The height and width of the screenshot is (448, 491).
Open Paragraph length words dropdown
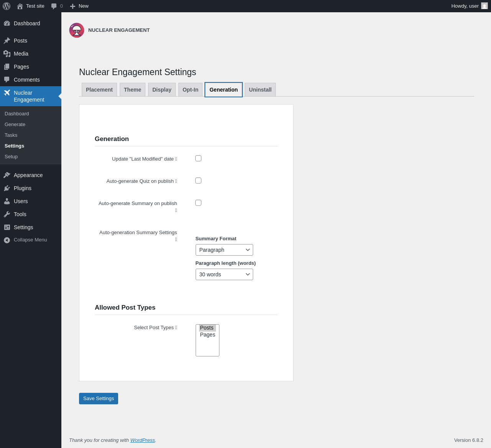[224, 274]
